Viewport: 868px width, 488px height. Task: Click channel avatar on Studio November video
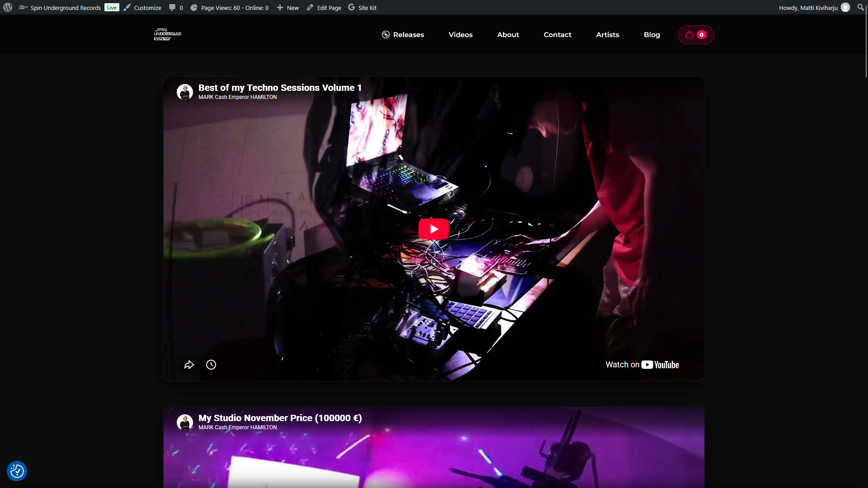coord(184,422)
